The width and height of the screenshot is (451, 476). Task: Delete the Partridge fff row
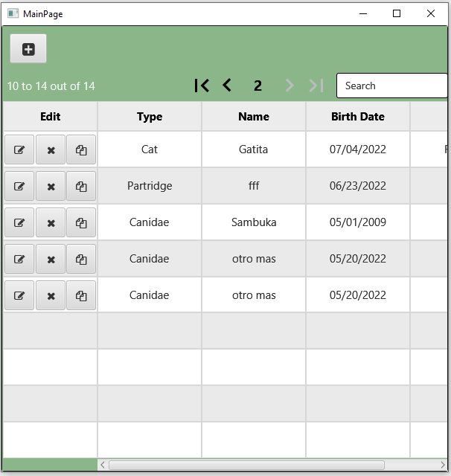[x=51, y=186]
